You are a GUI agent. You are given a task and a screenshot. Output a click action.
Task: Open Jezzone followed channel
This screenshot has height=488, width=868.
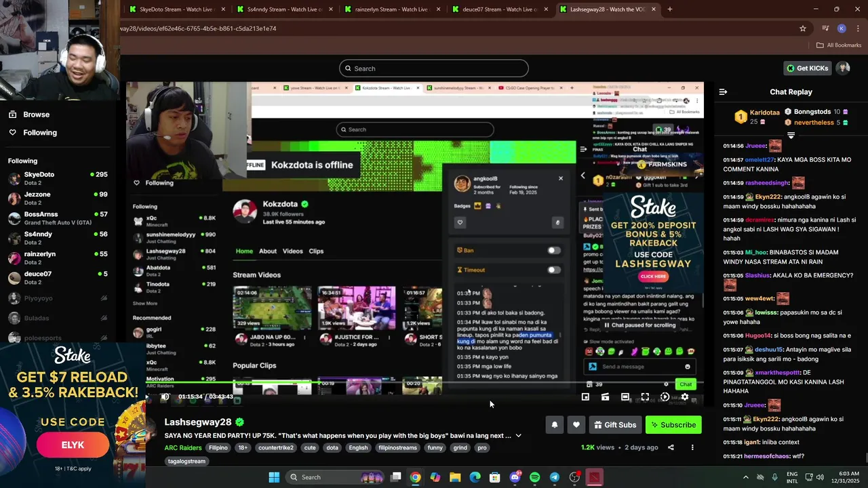point(58,199)
